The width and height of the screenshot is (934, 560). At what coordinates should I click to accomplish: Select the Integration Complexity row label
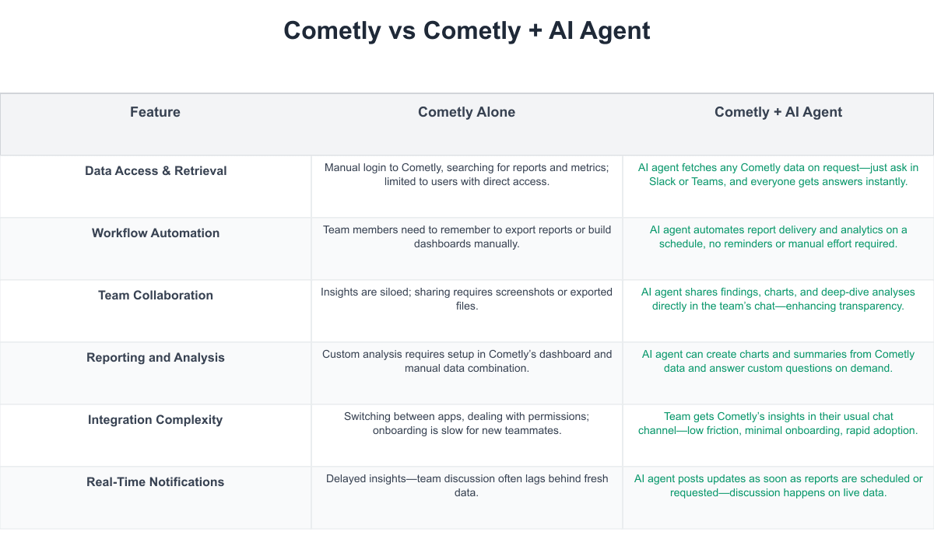pyautogui.click(x=156, y=420)
